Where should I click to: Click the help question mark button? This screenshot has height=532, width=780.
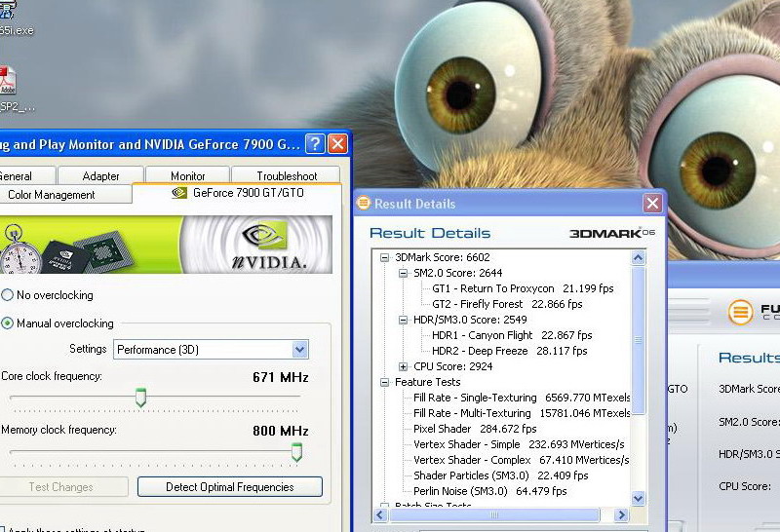tap(314, 143)
